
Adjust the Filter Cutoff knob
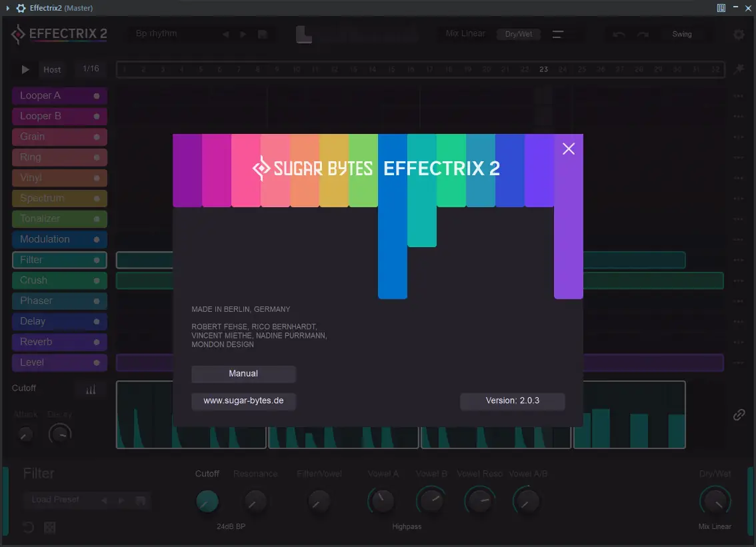[207, 502]
